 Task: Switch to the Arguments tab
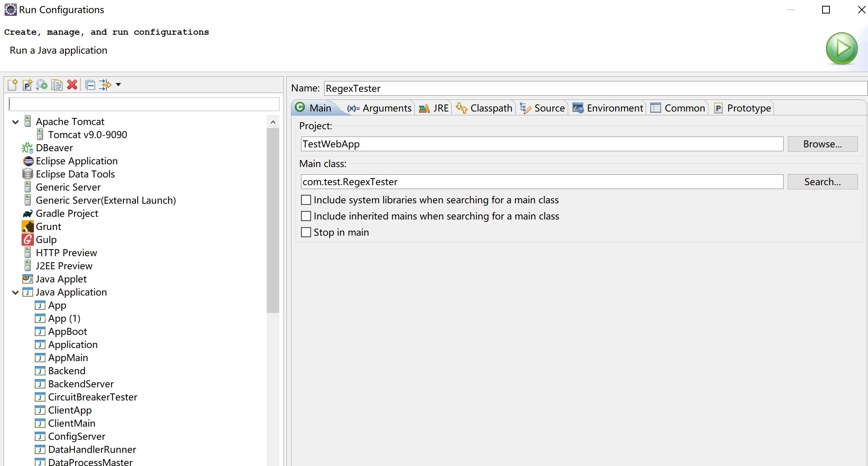[x=379, y=108]
